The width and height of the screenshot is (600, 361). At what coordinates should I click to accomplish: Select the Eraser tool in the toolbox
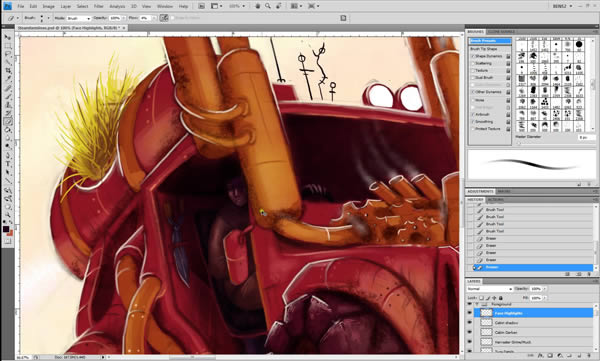tap(7, 122)
